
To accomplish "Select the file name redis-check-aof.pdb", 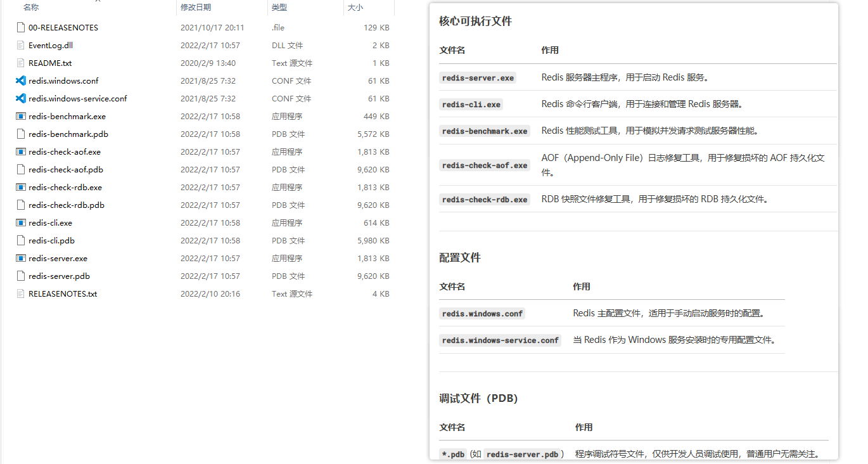I will [66, 169].
